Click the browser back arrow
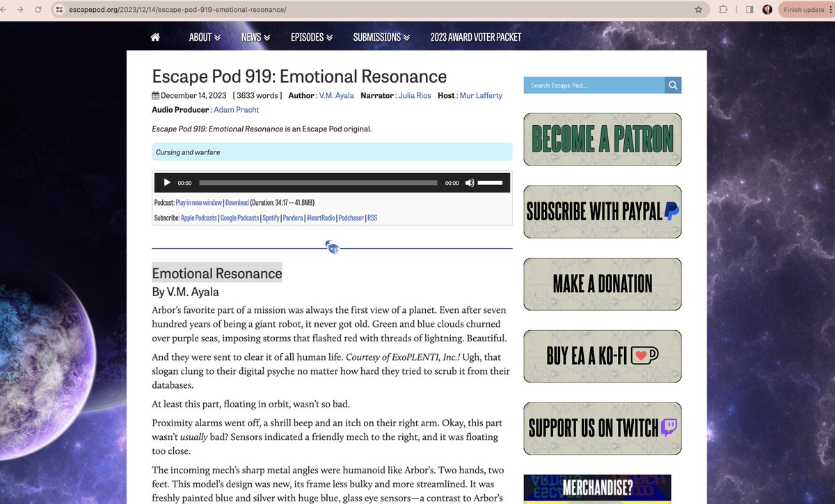This screenshot has width=835, height=504. pos(5,10)
